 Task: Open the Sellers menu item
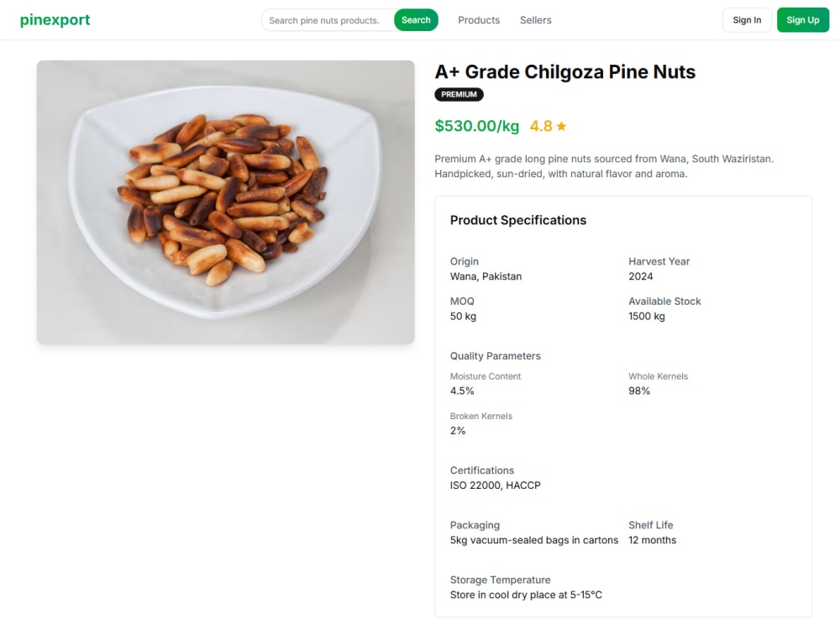click(x=535, y=20)
